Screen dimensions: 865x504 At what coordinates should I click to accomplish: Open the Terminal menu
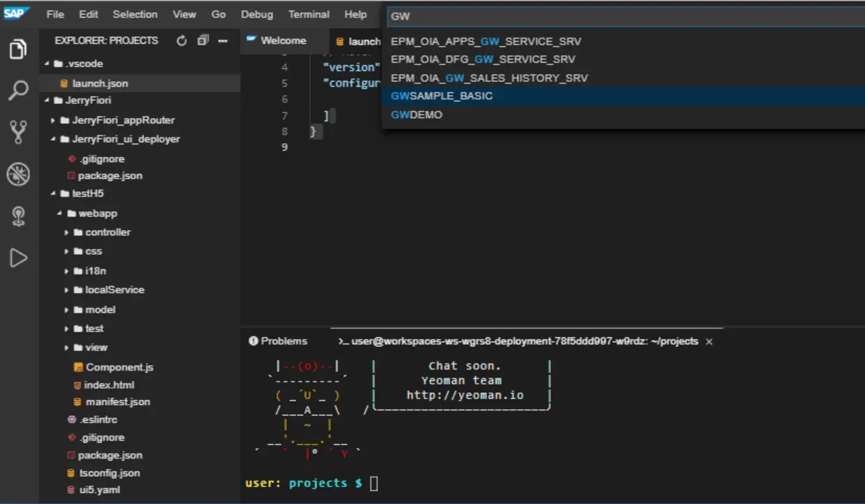click(309, 14)
